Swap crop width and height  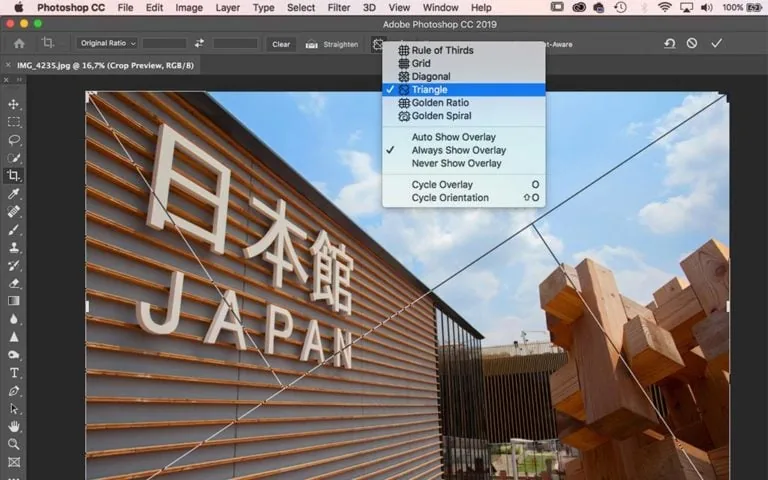[199, 43]
